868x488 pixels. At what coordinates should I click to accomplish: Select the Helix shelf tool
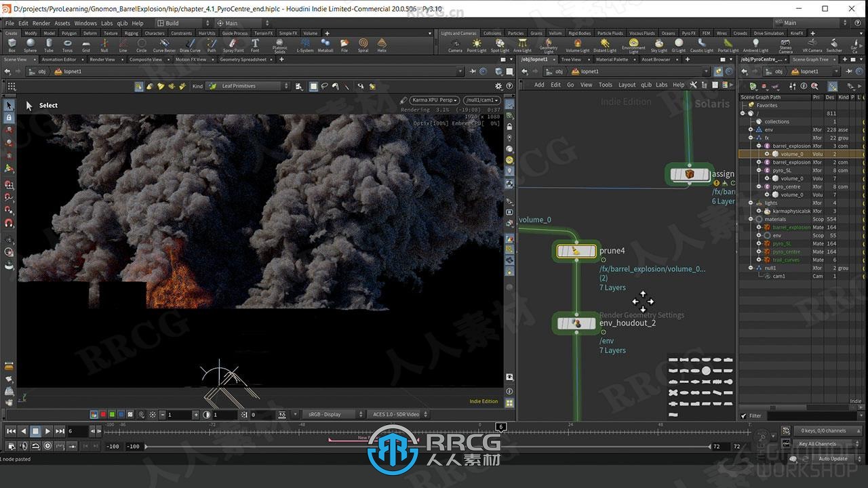pyautogui.click(x=382, y=45)
